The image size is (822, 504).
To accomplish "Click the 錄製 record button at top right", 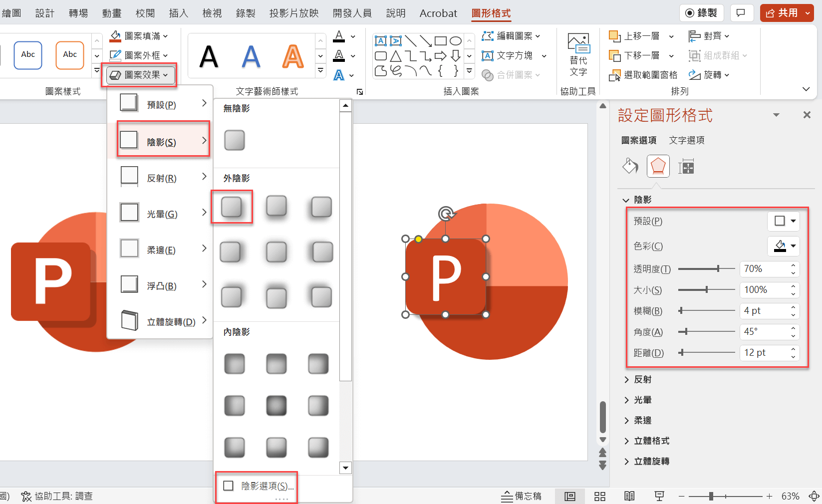I will pyautogui.click(x=701, y=13).
